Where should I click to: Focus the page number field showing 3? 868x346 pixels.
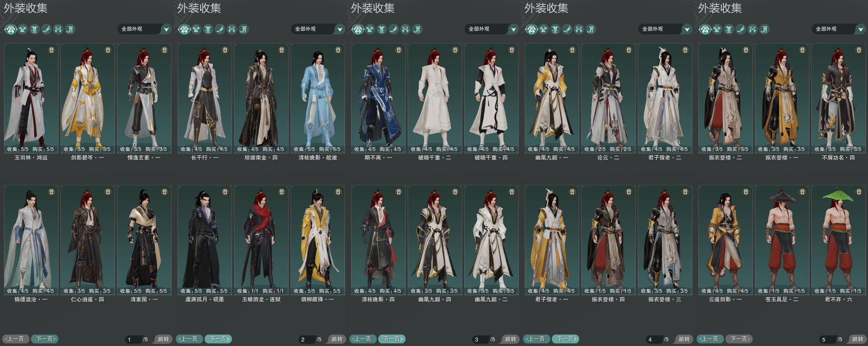[480, 339]
